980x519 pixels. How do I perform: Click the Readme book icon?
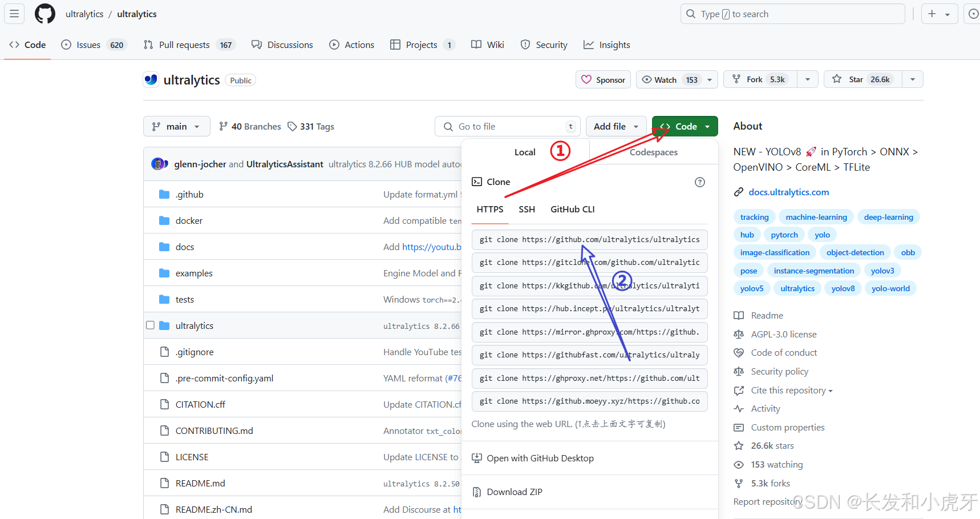739,316
